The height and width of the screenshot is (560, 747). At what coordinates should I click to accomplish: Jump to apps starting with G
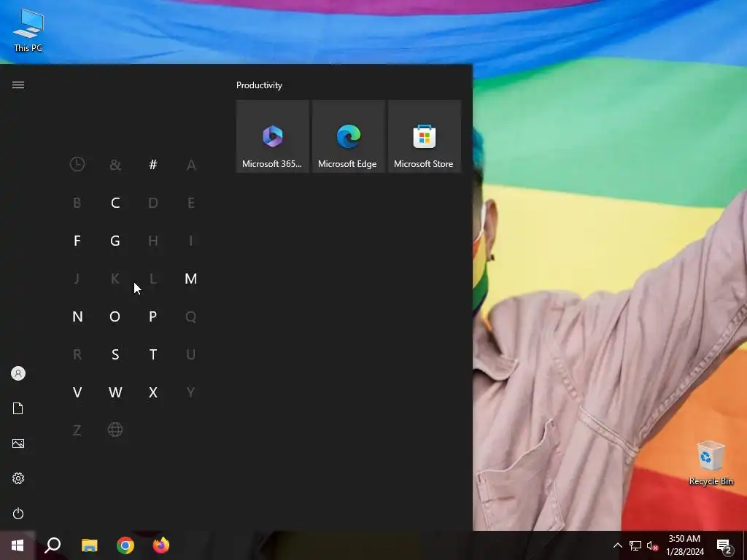coord(115,241)
